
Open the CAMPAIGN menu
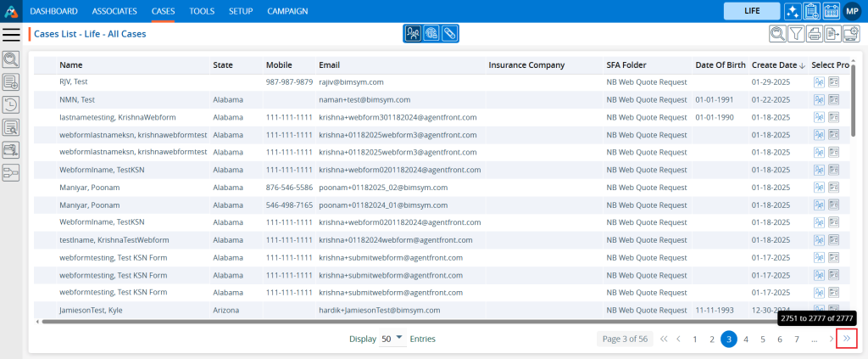pos(287,11)
